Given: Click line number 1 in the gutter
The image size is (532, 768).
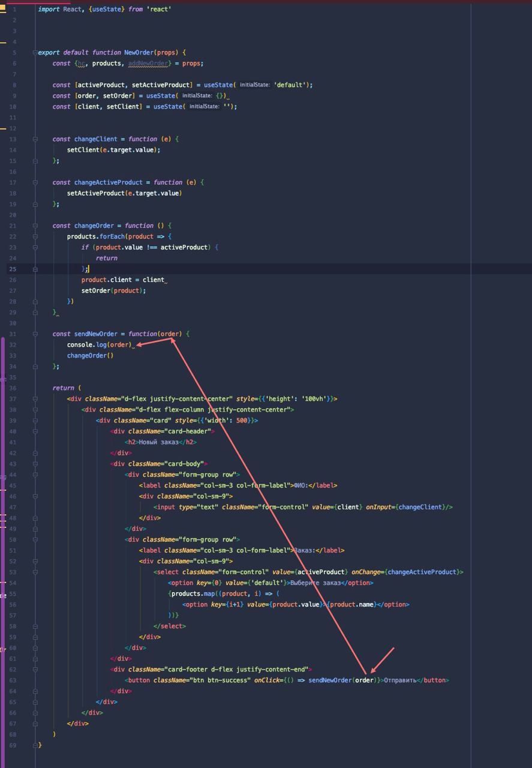Looking at the screenshot, I should pos(14,10).
